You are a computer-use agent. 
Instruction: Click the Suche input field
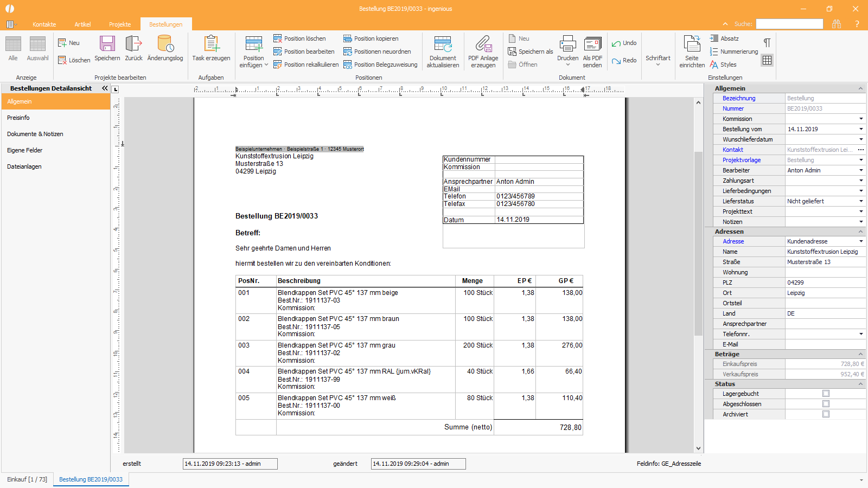789,24
